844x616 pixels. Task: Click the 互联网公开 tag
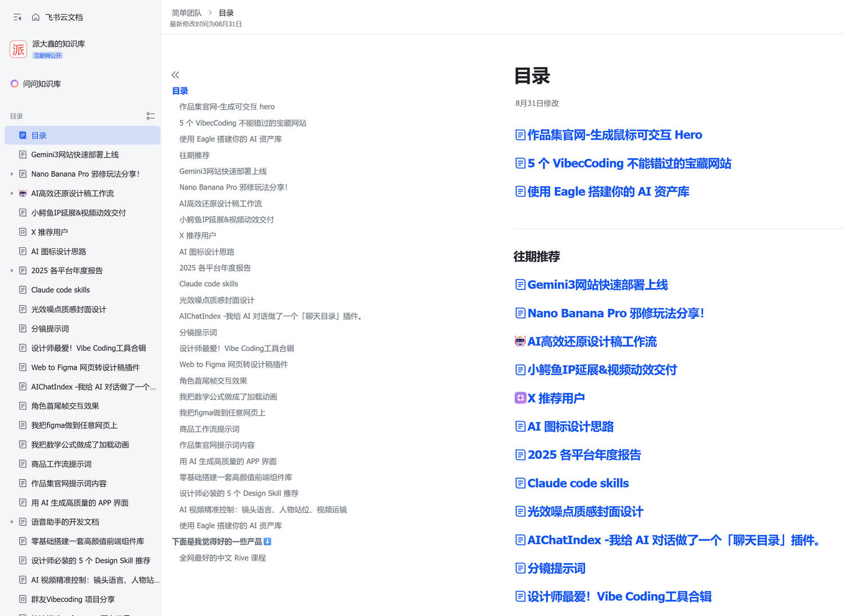pyautogui.click(x=48, y=56)
